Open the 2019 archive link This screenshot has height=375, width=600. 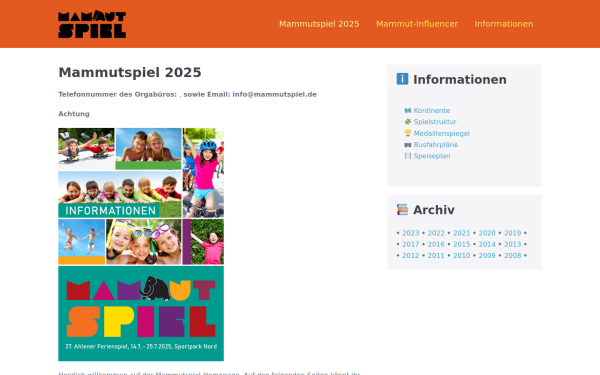[x=512, y=233]
